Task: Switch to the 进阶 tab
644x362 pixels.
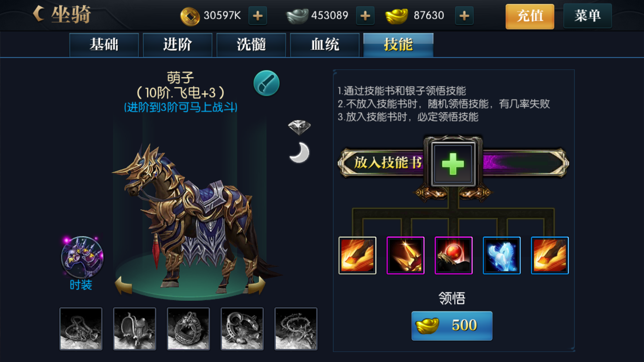Action: 177,45
